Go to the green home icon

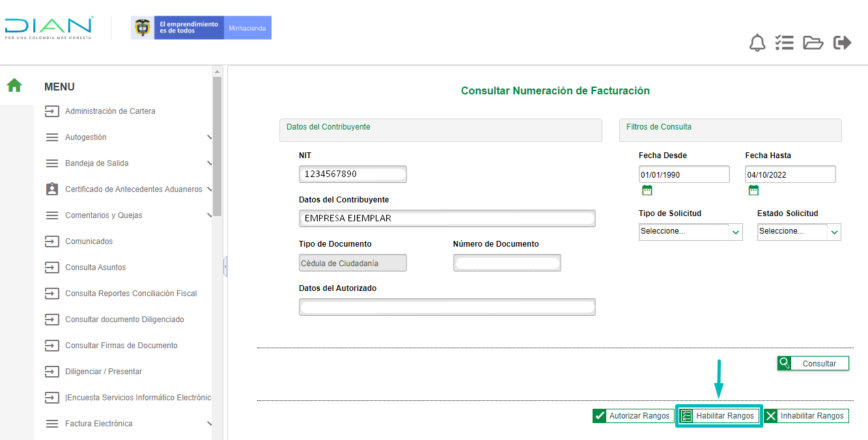click(x=14, y=85)
